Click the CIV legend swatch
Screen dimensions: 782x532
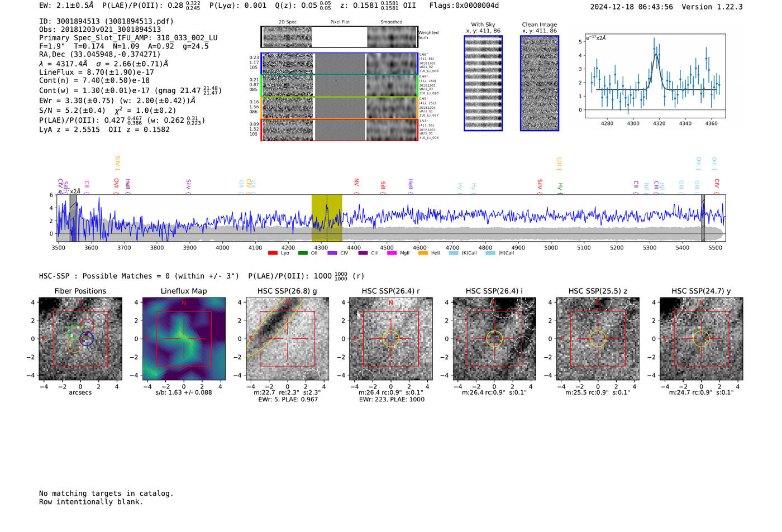pyautogui.click(x=332, y=253)
